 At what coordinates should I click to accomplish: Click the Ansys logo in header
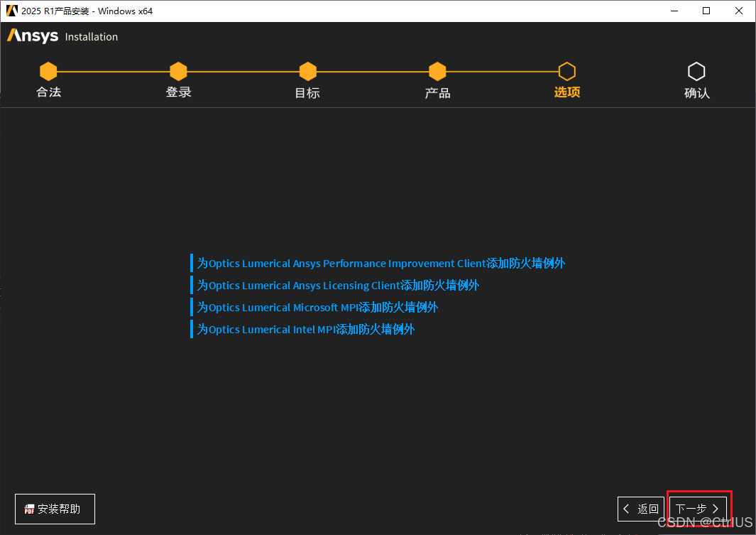click(x=33, y=36)
